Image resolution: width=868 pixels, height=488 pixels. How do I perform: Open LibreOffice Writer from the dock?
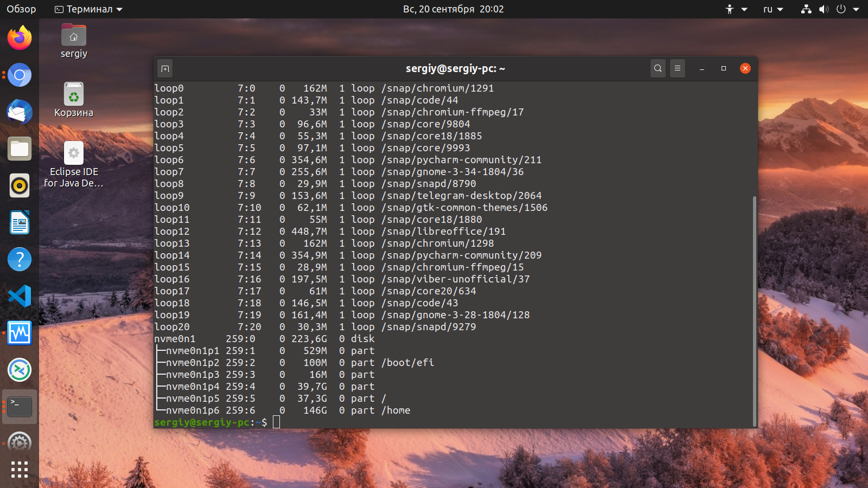(20, 222)
